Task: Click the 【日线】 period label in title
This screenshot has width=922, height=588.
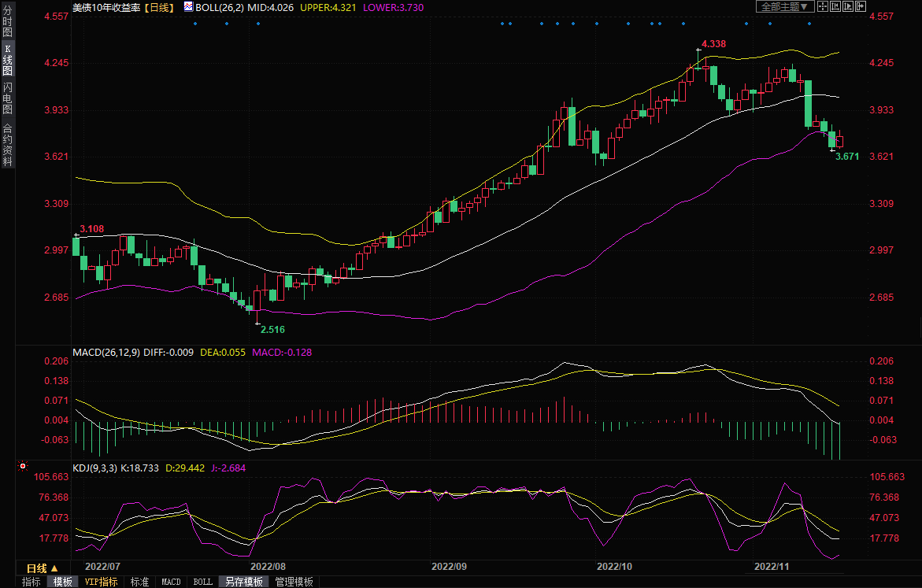Action: 159,6
